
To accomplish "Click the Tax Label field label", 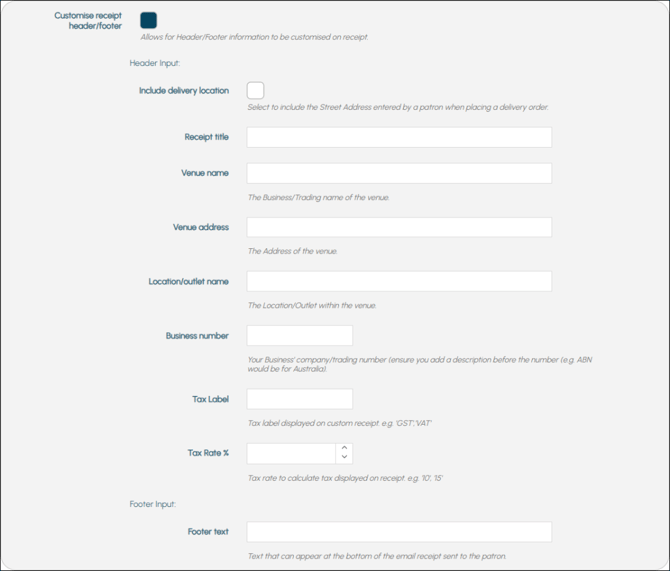I will [x=210, y=399].
